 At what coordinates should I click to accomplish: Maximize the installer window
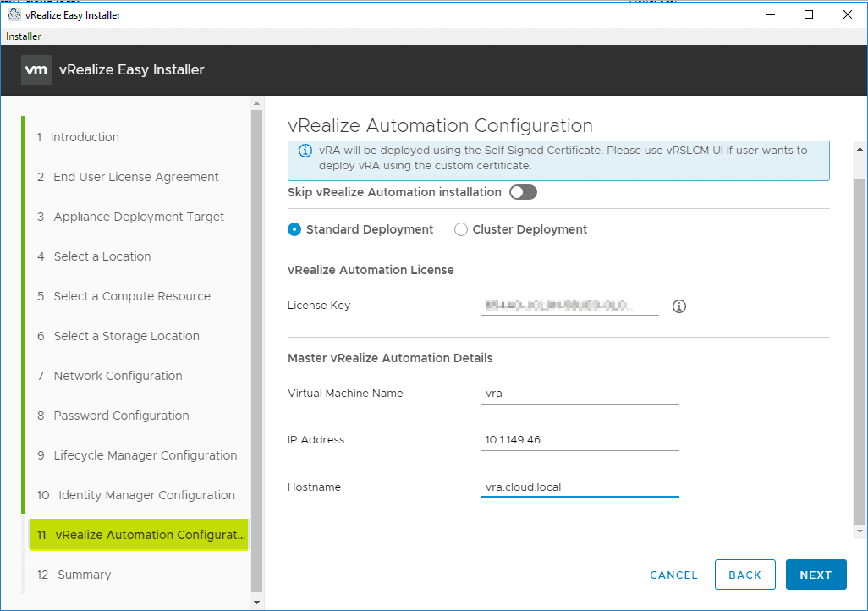coord(809,14)
